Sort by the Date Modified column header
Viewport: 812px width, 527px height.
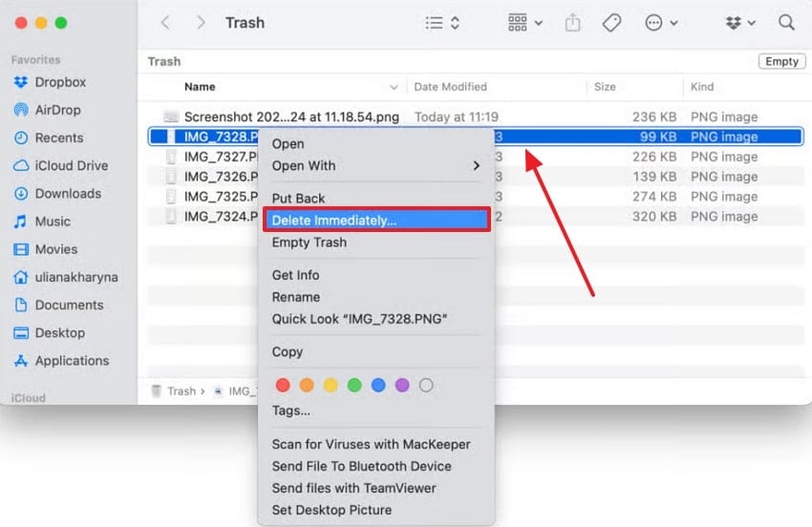450,87
